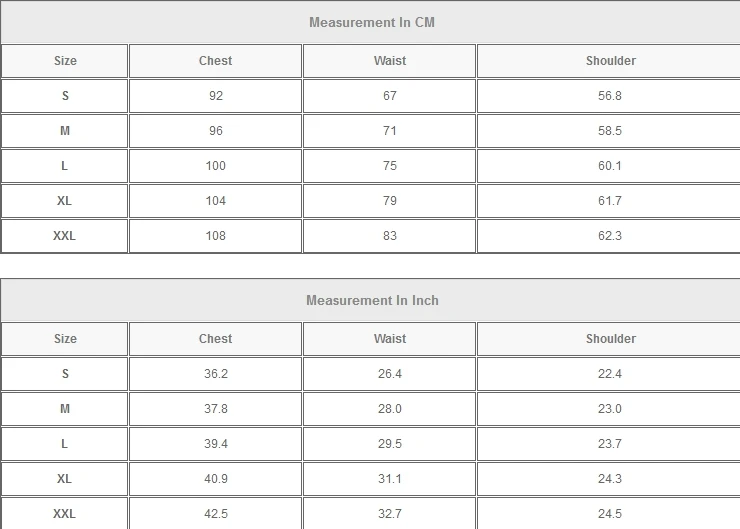Click the Size header in the Inch table

coord(65,339)
